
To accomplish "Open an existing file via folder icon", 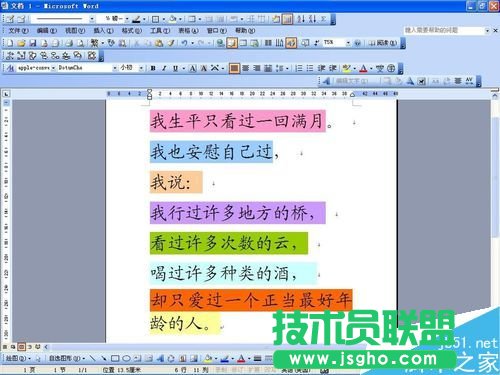I will (x=21, y=43).
